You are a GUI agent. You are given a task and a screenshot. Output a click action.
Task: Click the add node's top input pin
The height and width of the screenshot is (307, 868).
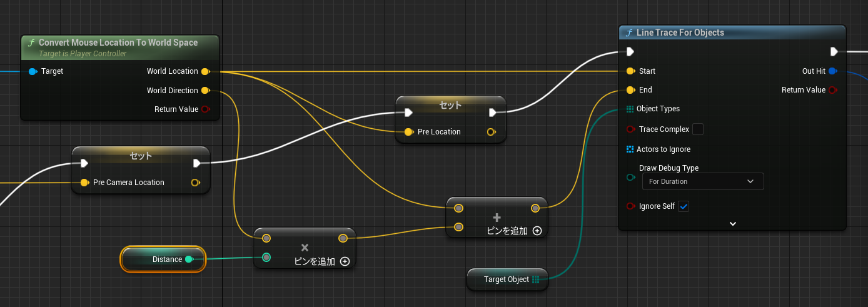click(459, 208)
